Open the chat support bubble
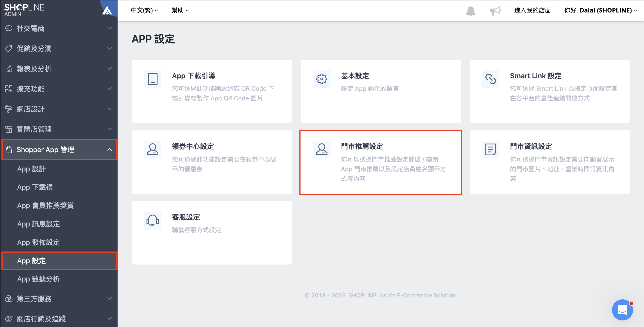 pyautogui.click(x=622, y=309)
